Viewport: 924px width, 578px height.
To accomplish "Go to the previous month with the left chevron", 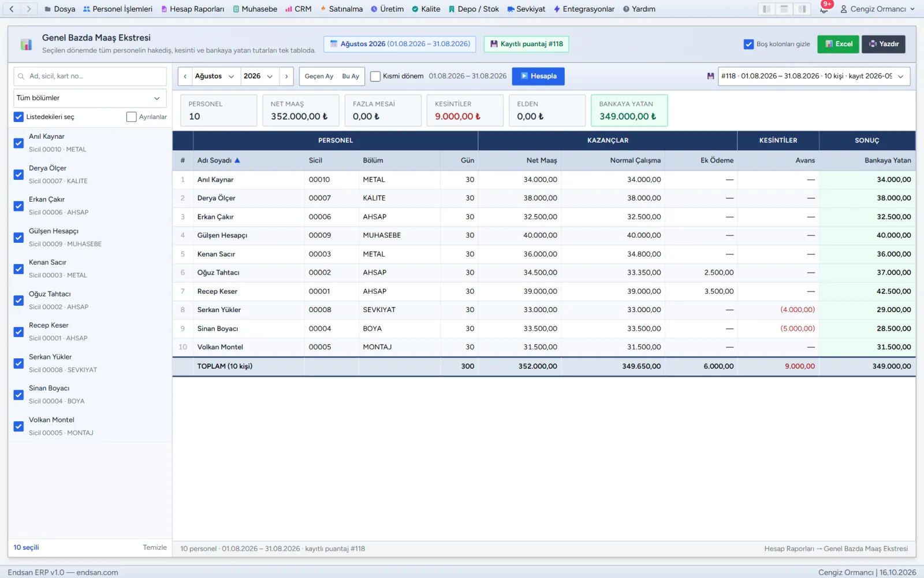I will pos(185,76).
